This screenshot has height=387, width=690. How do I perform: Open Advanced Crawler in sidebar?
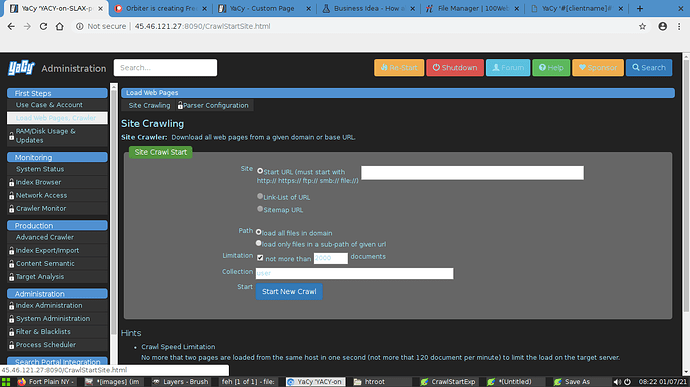[x=57, y=237]
